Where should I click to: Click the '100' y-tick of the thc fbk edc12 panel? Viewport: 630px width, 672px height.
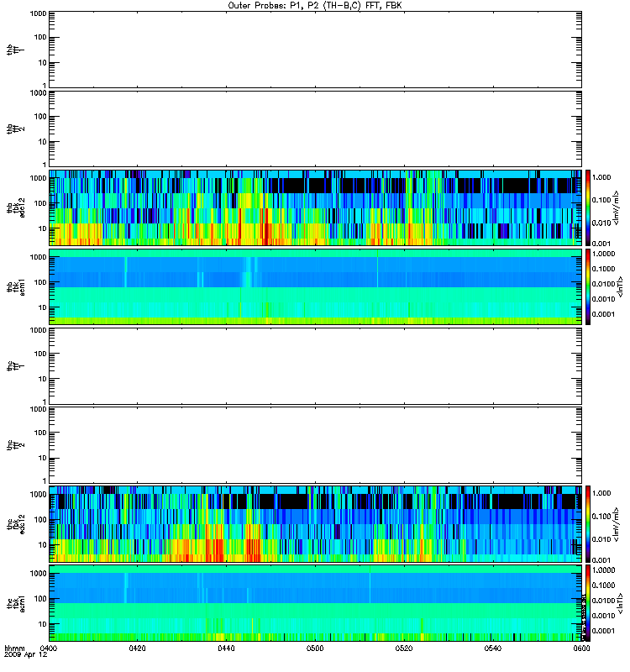click(40, 520)
